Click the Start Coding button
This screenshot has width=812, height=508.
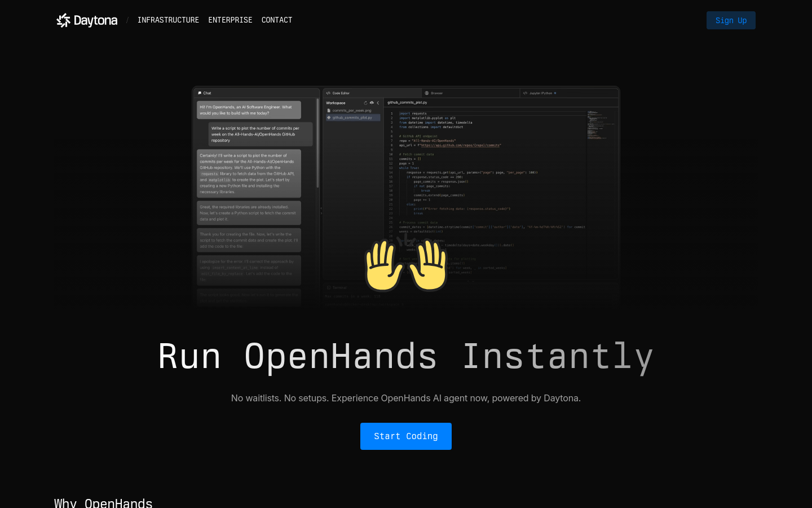coord(406,436)
